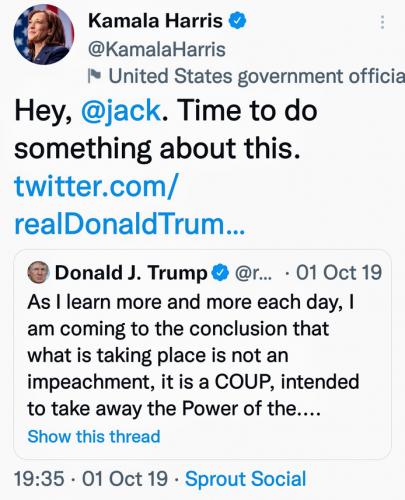Open Kamala Harris profile picture

pyautogui.click(x=44, y=34)
